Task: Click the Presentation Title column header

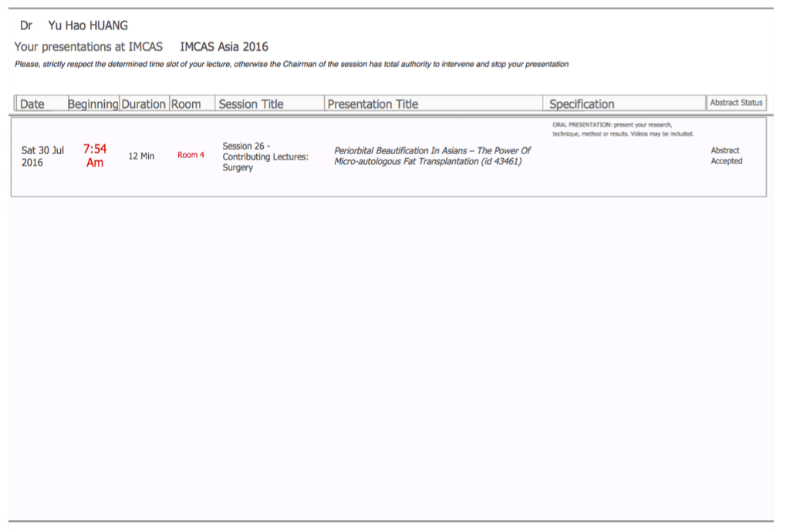Action: [x=434, y=103]
